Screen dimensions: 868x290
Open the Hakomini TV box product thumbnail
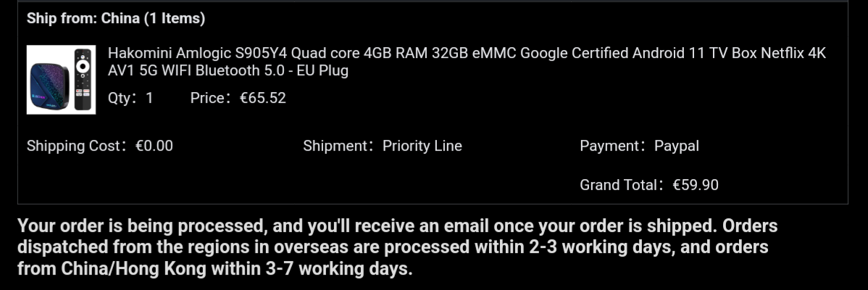61,80
